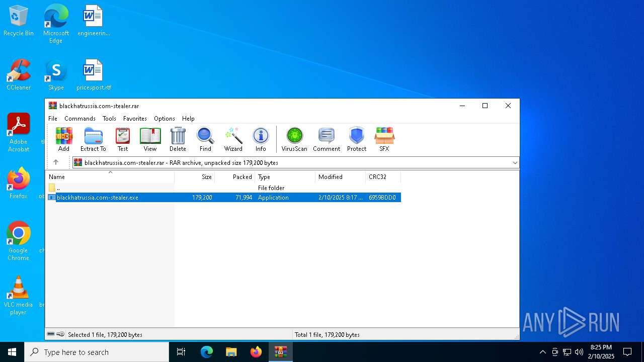Sort by the Size column header
This screenshot has width=644, height=362.
point(195,177)
